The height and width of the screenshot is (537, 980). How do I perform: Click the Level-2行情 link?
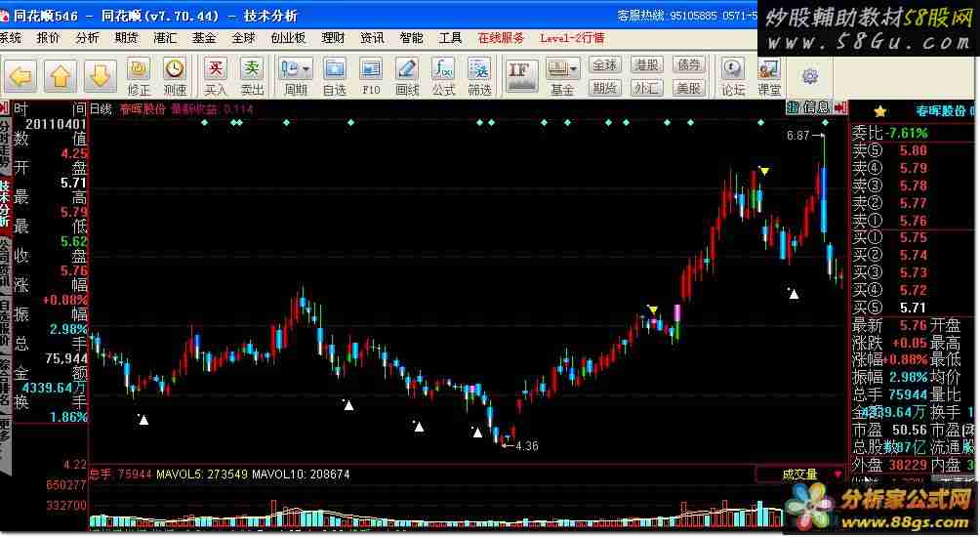coord(572,38)
